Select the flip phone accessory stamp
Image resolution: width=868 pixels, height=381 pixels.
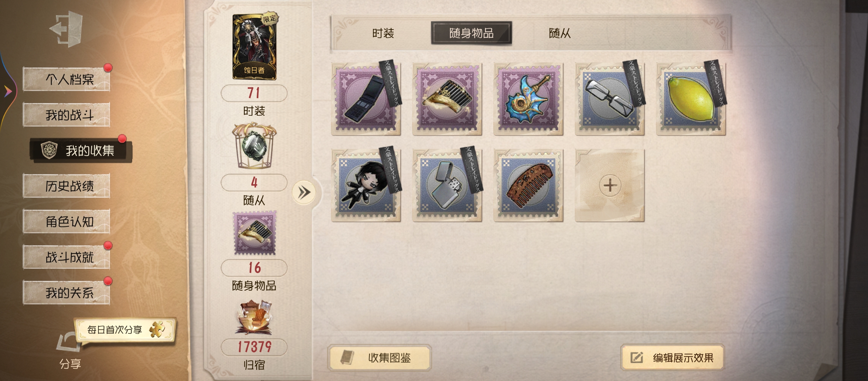click(366, 99)
